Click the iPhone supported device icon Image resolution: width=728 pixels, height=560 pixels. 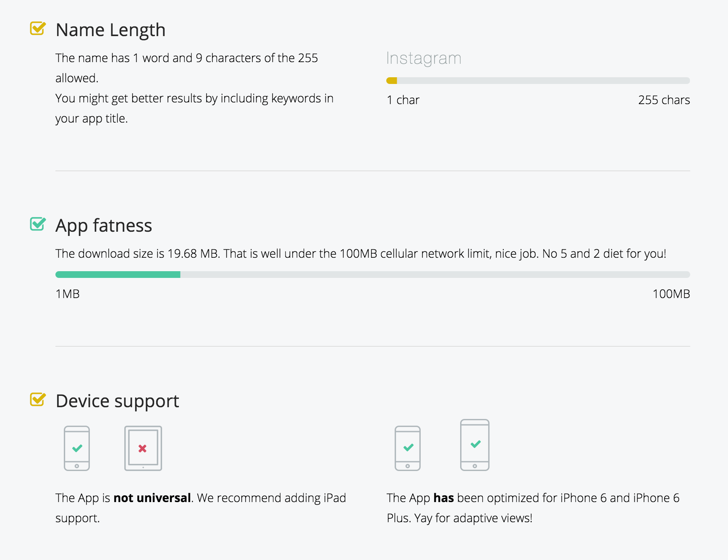click(77, 448)
